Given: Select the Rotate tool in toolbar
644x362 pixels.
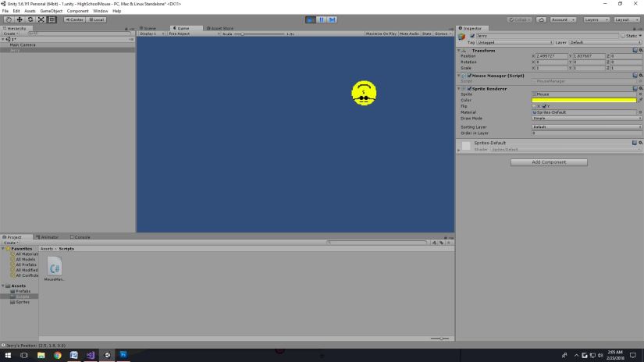Looking at the screenshot, I should [30, 20].
